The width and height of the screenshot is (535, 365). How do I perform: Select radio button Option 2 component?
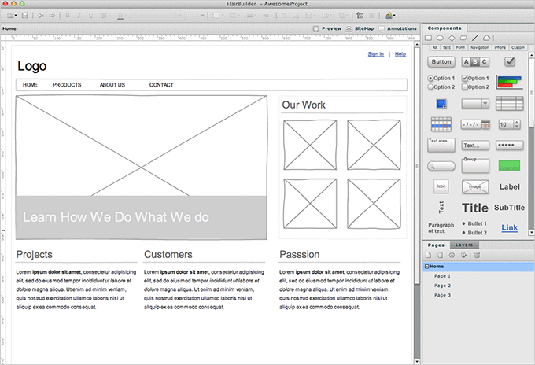(x=441, y=87)
